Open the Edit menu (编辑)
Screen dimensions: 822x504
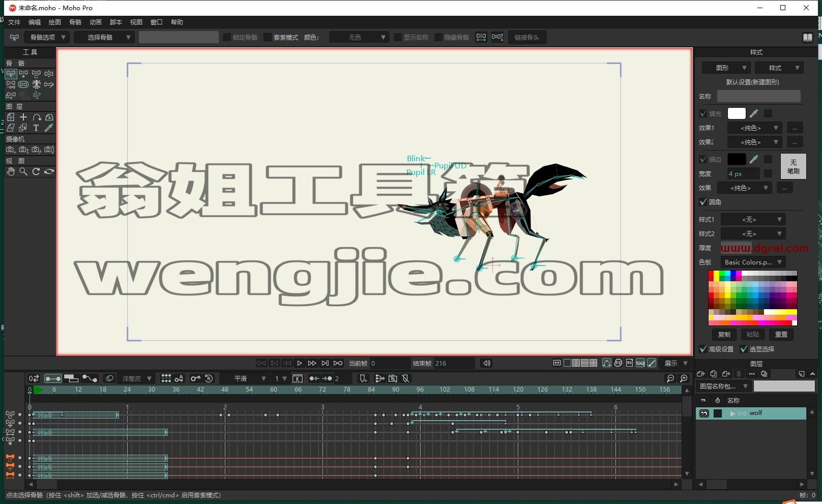point(35,22)
